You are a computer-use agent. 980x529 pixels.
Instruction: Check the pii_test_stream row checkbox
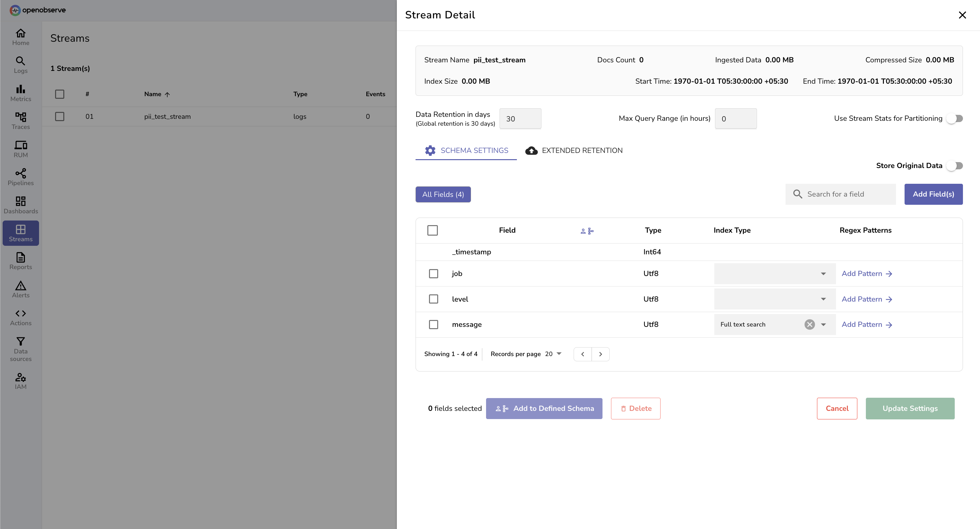click(60, 116)
